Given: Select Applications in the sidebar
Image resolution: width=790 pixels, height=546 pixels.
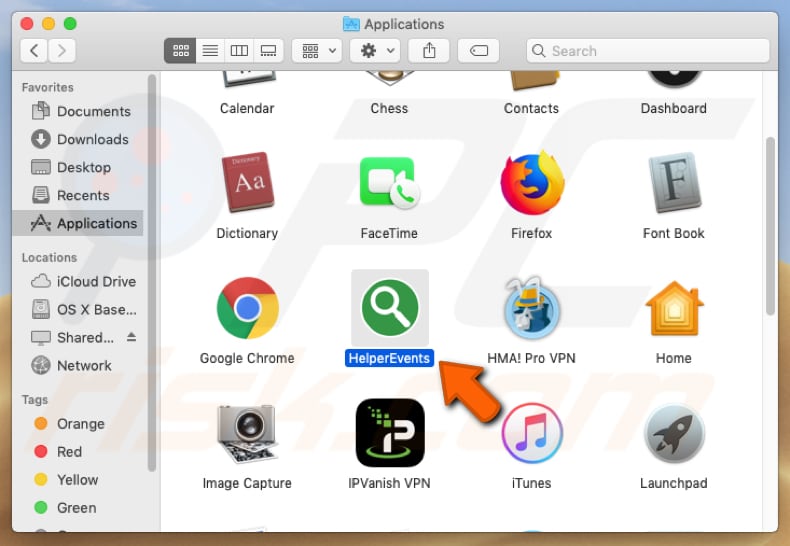Looking at the screenshot, I should coord(78,223).
